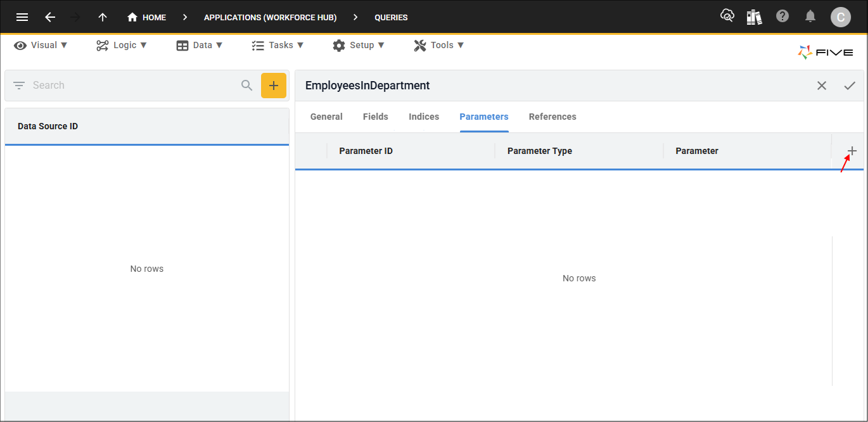
Task: Click the EmployeesInDepartment title
Action: (x=367, y=86)
